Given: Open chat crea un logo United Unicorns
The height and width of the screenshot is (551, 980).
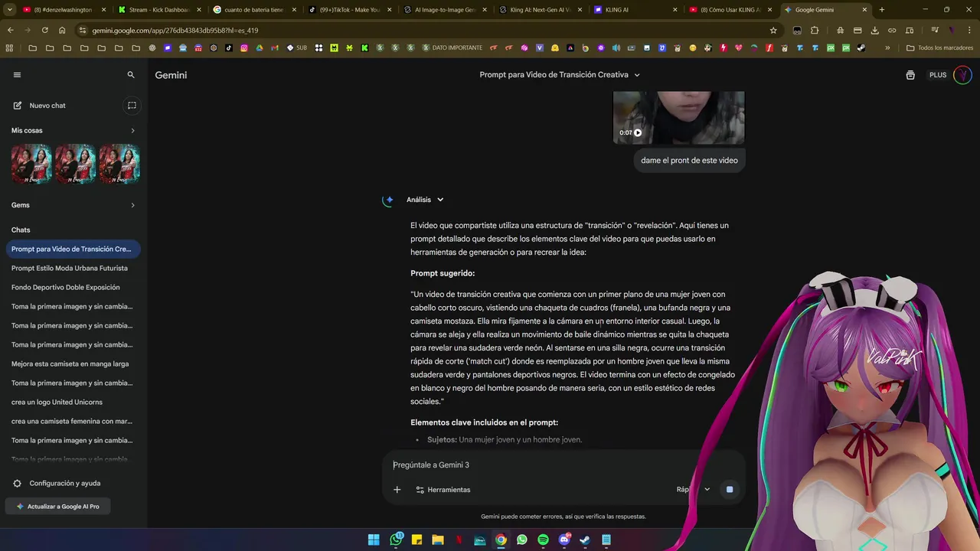Looking at the screenshot, I should pyautogui.click(x=57, y=403).
